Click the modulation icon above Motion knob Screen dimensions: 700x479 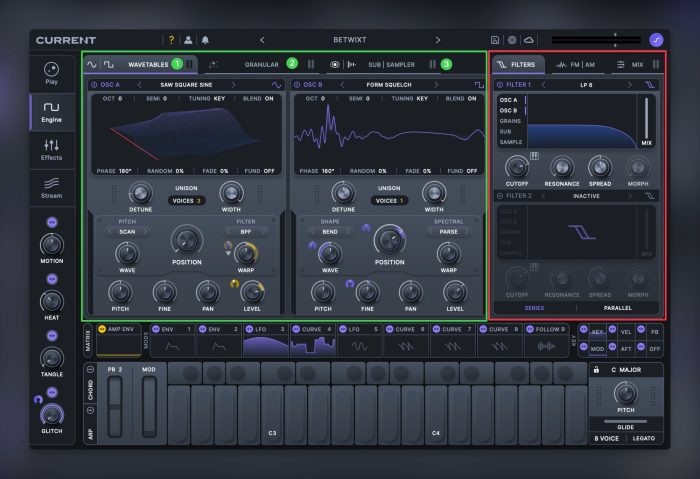pyautogui.click(x=52, y=222)
